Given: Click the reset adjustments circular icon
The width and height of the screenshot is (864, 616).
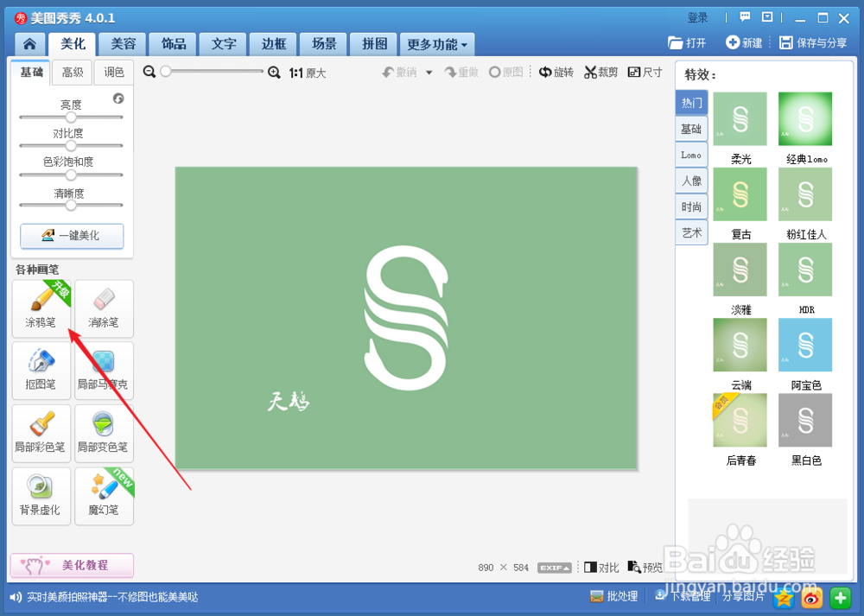Looking at the screenshot, I should [118, 98].
